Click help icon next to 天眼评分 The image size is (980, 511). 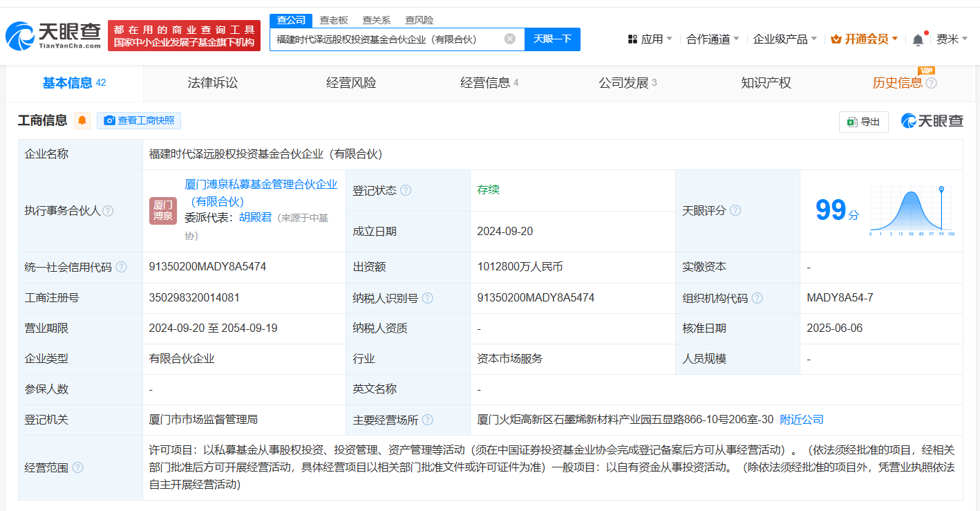coord(735,210)
